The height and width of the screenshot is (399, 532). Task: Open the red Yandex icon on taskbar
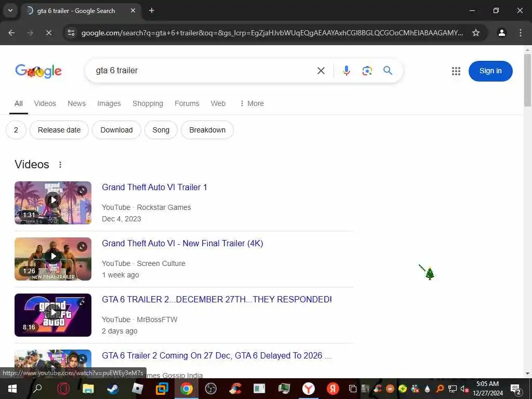click(x=333, y=389)
